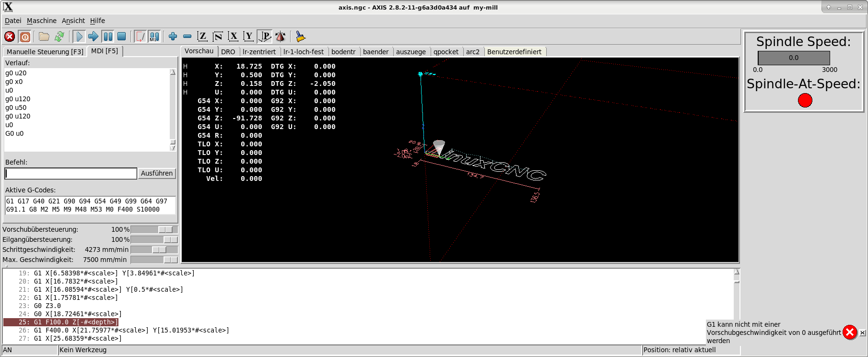Image resolution: width=868 pixels, height=357 pixels.
Task: Stop program execution
Action: [x=122, y=36]
